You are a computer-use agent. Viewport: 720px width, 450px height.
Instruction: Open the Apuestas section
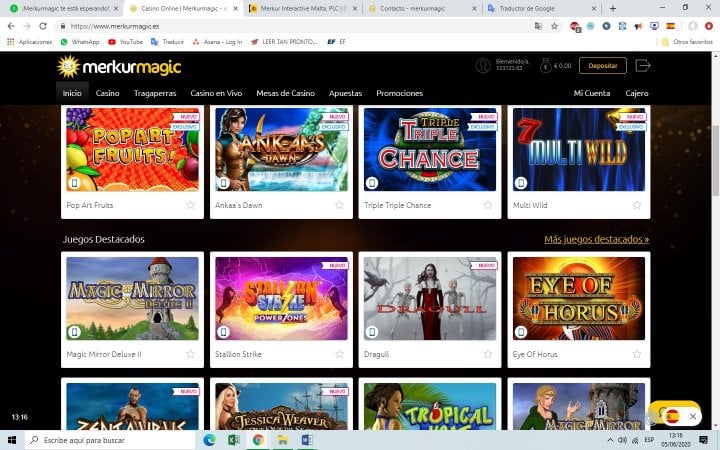pyautogui.click(x=345, y=93)
